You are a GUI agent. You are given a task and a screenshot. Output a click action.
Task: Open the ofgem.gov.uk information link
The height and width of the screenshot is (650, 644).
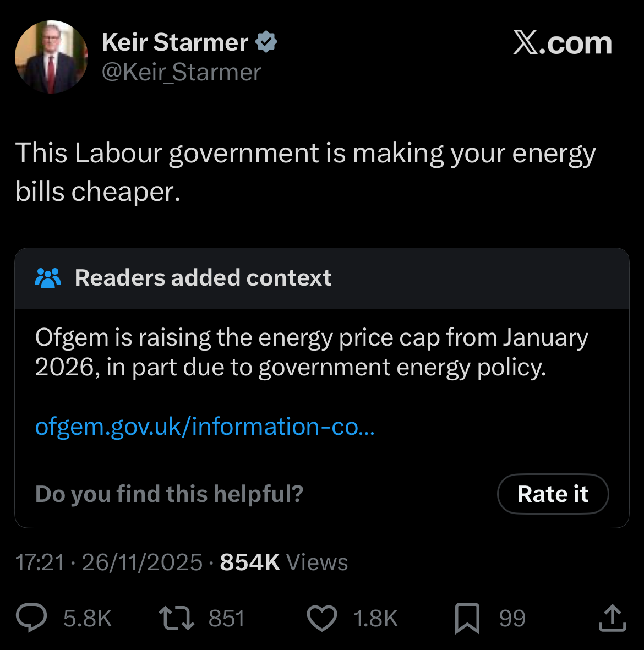[205, 426]
